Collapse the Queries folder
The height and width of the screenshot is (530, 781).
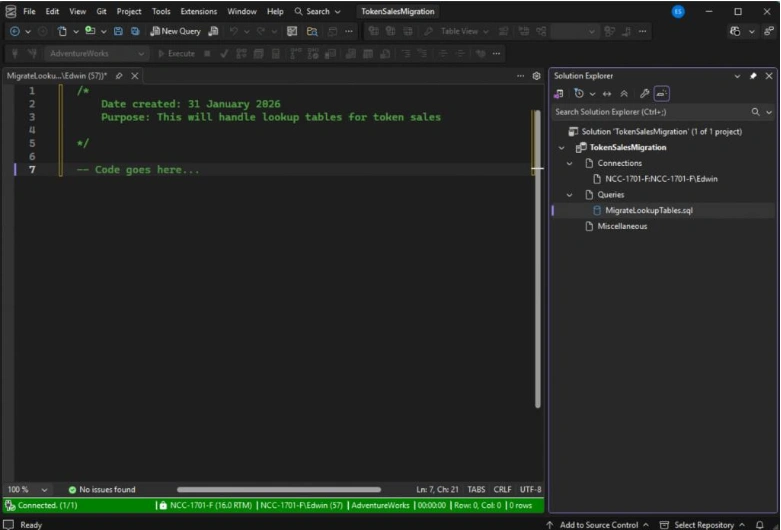pyautogui.click(x=569, y=195)
